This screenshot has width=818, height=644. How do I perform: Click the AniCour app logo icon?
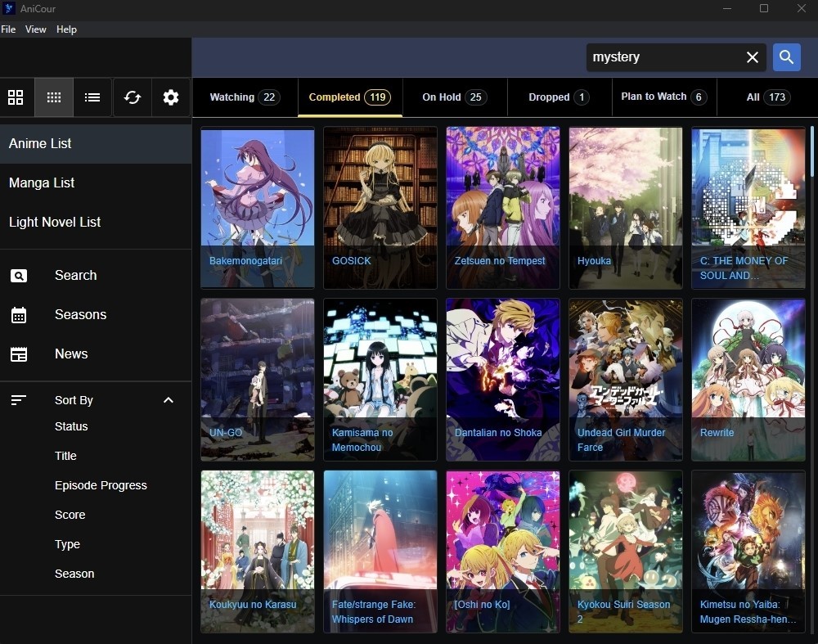[9, 8]
